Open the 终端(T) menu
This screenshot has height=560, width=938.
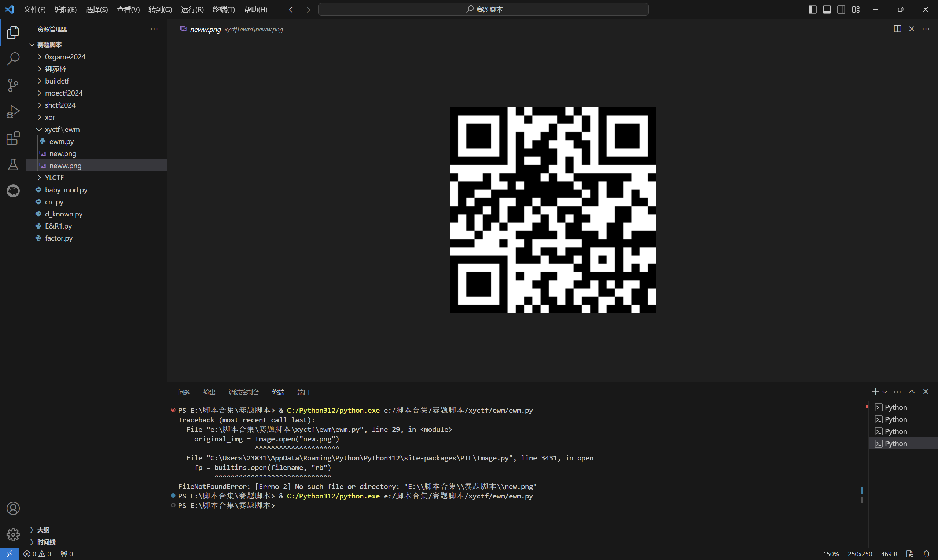[224, 10]
